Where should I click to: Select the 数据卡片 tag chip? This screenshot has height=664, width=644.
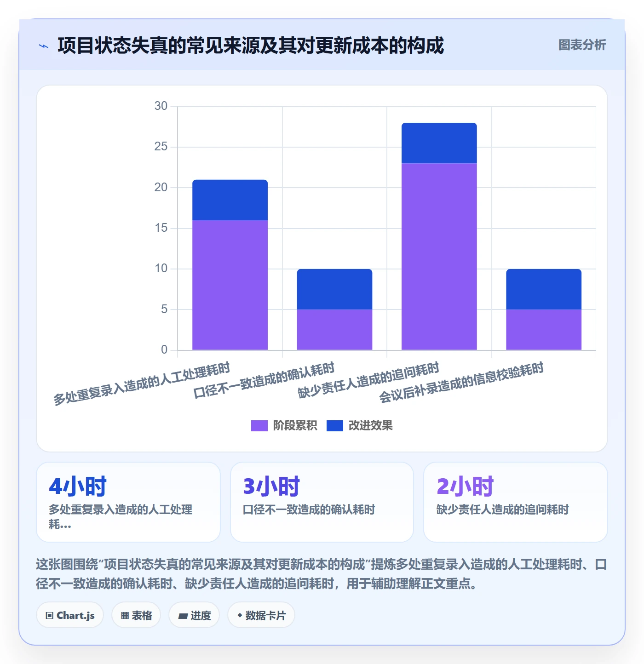(x=261, y=615)
